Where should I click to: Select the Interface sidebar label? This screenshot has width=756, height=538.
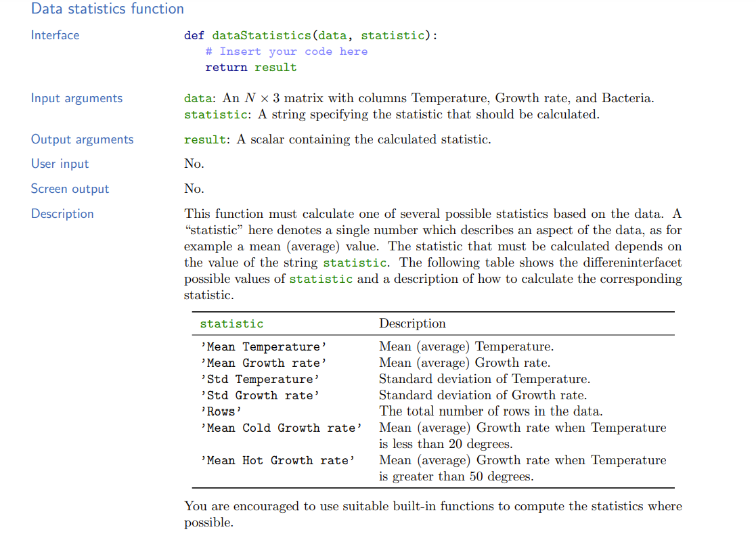pos(55,35)
